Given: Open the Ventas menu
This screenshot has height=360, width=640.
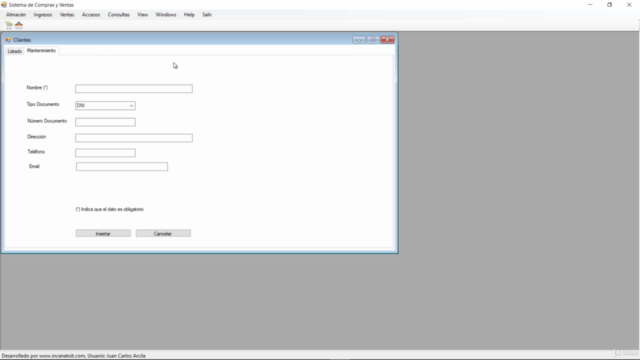Looking at the screenshot, I should point(67,15).
